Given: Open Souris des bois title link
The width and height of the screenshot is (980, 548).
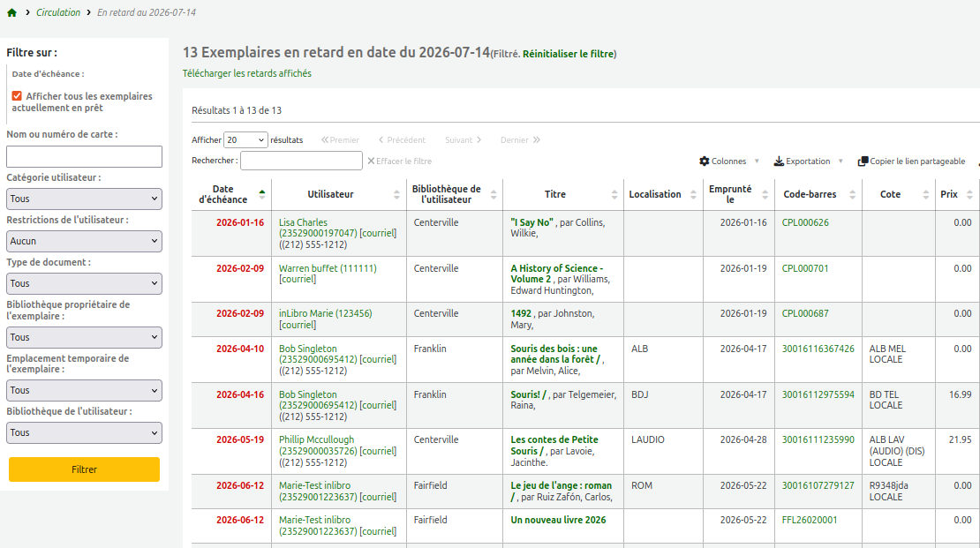Looking at the screenshot, I should tap(555, 354).
